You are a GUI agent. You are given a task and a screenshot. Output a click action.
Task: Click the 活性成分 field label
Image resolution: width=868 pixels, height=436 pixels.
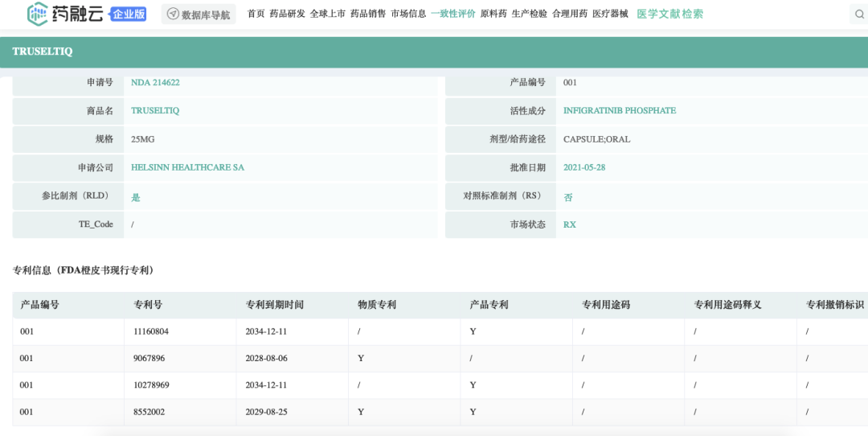527,111
